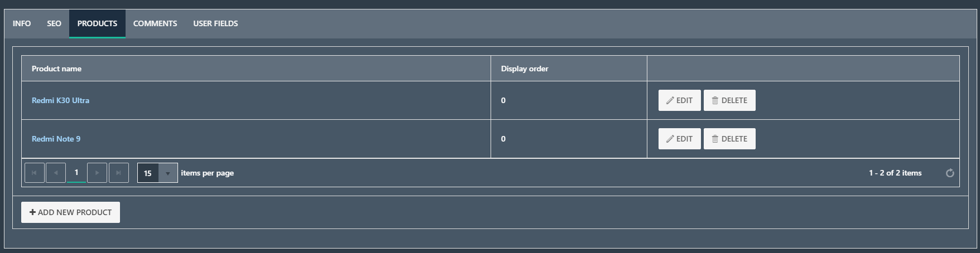
Task: Go to the next page arrow
Action: click(x=97, y=173)
